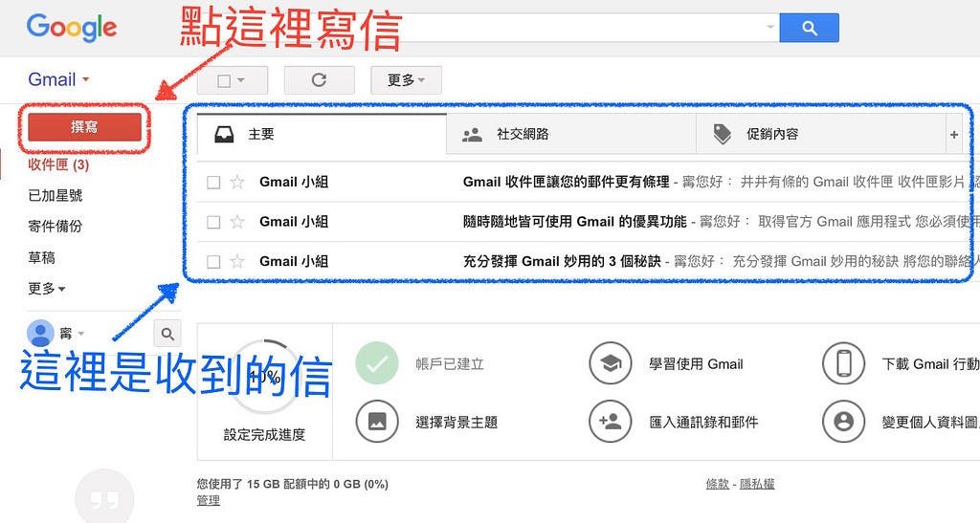Open 已加星號 folder
The image size is (980, 523).
point(55,195)
